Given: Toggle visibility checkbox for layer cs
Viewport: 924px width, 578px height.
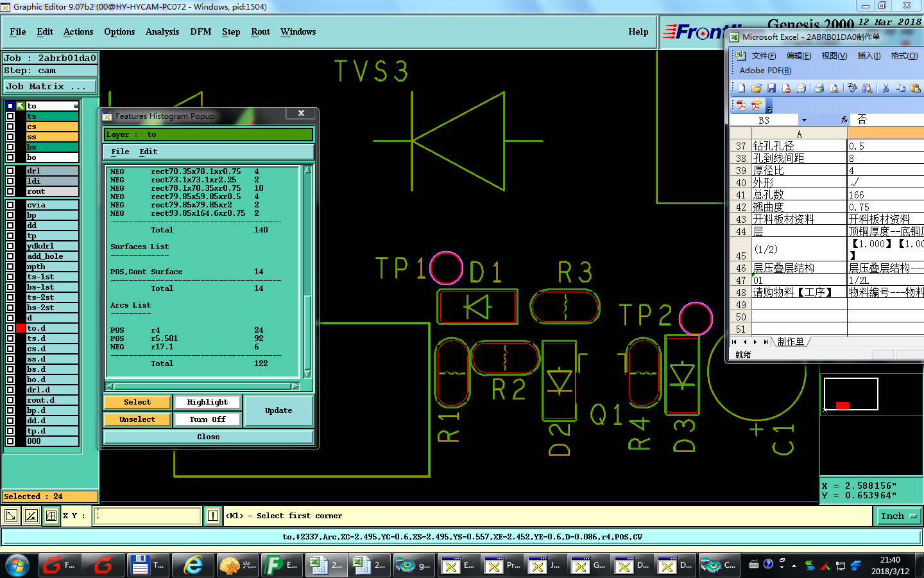Looking at the screenshot, I should point(10,127).
